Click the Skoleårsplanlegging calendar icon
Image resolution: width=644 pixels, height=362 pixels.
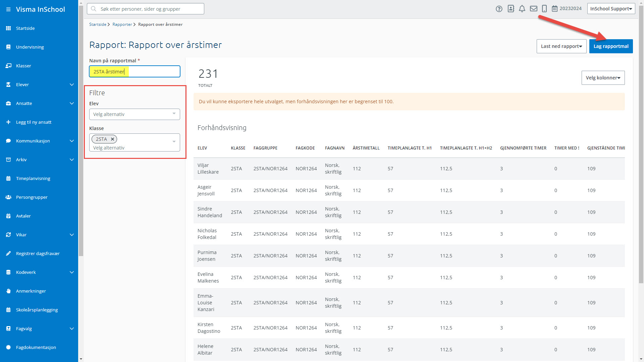pyautogui.click(x=8, y=310)
